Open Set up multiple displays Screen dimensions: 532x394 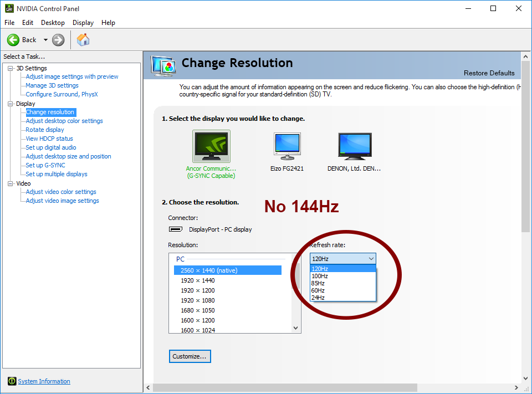tap(57, 174)
